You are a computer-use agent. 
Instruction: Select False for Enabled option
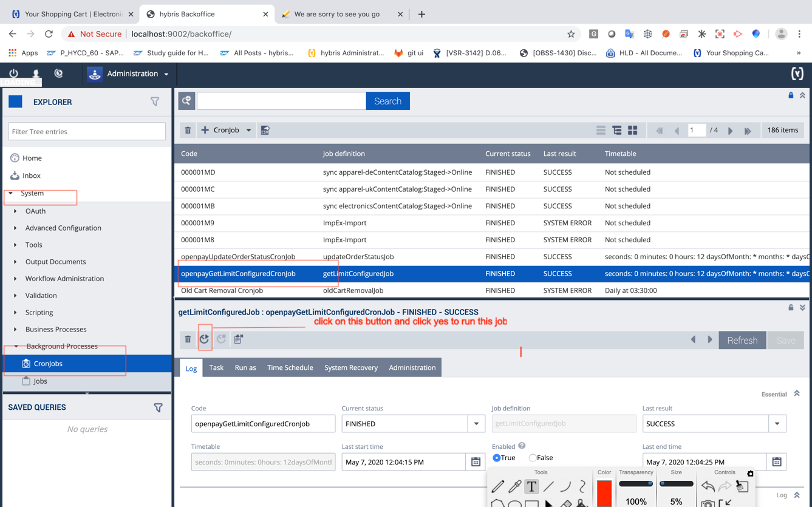(533, 458)
